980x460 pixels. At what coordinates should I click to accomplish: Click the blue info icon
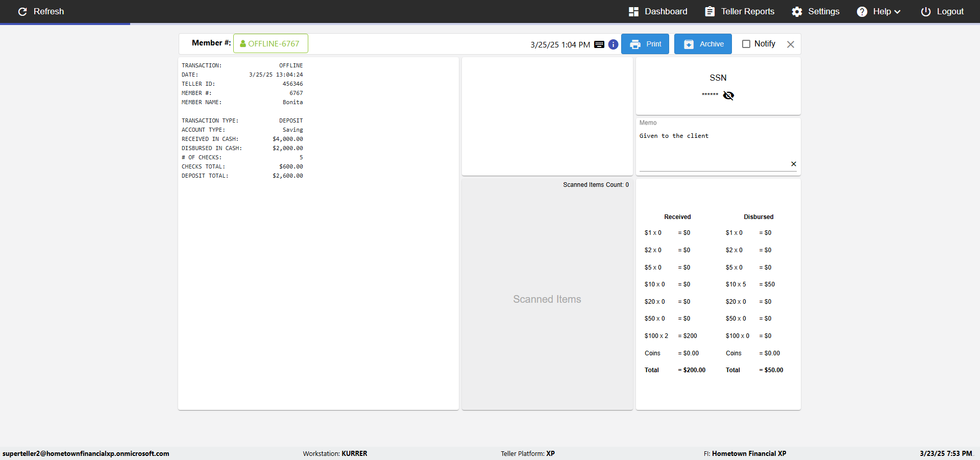(x=614, y=44)
